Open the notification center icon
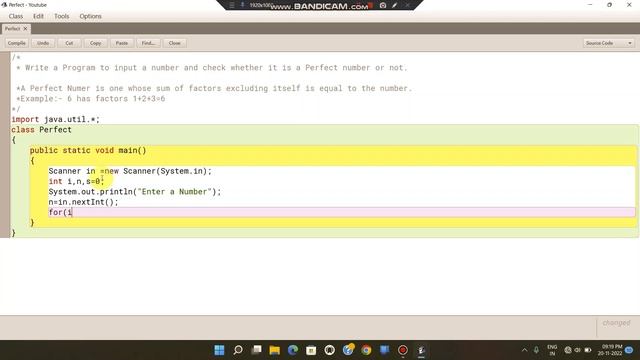Image resolution: width=640 pixels, height=360 pixels. tap(629, 350)
